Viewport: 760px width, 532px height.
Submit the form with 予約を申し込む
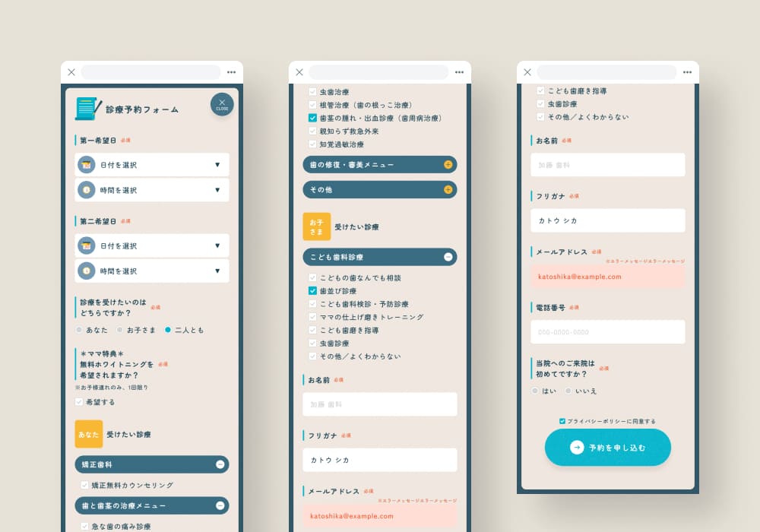607,448
